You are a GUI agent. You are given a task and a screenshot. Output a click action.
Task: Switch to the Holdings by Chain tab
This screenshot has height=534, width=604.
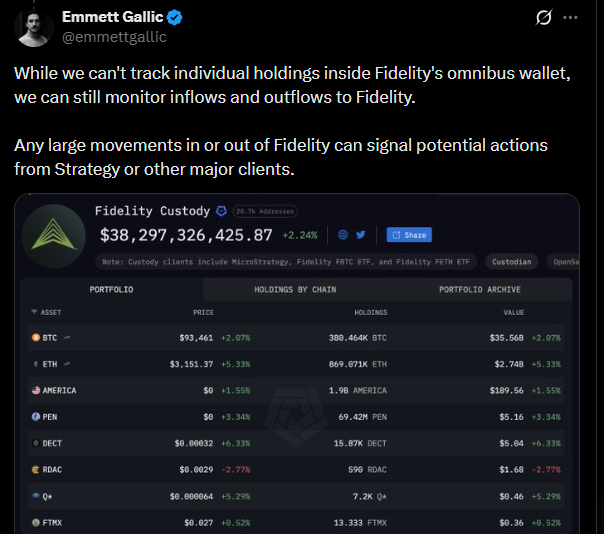(295, 290)
